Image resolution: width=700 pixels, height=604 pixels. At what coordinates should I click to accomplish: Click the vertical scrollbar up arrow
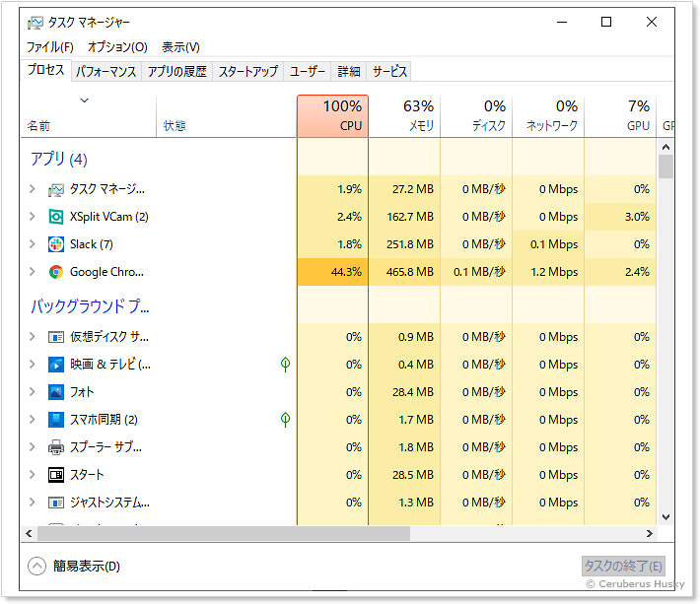click(x=665, y=147)
